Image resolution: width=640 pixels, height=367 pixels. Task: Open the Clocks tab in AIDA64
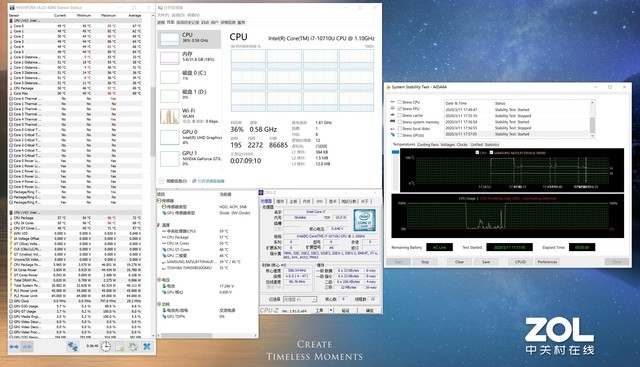pos(462,145)
